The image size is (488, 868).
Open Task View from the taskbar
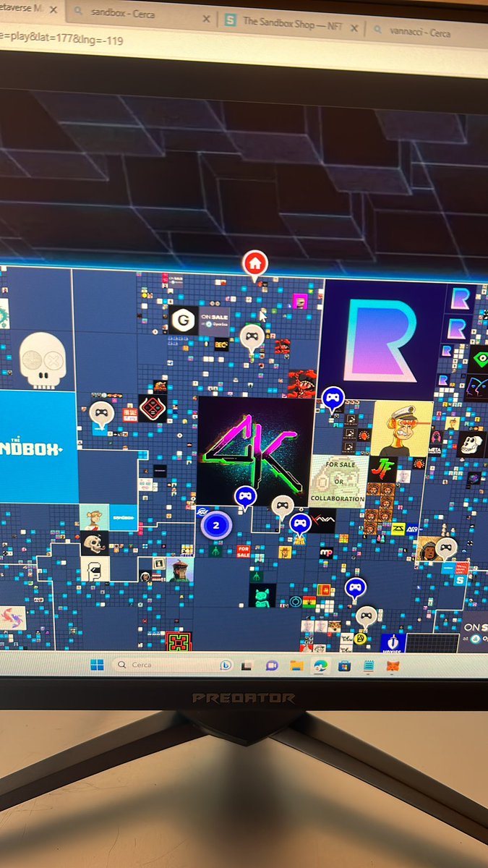[247, 665]
